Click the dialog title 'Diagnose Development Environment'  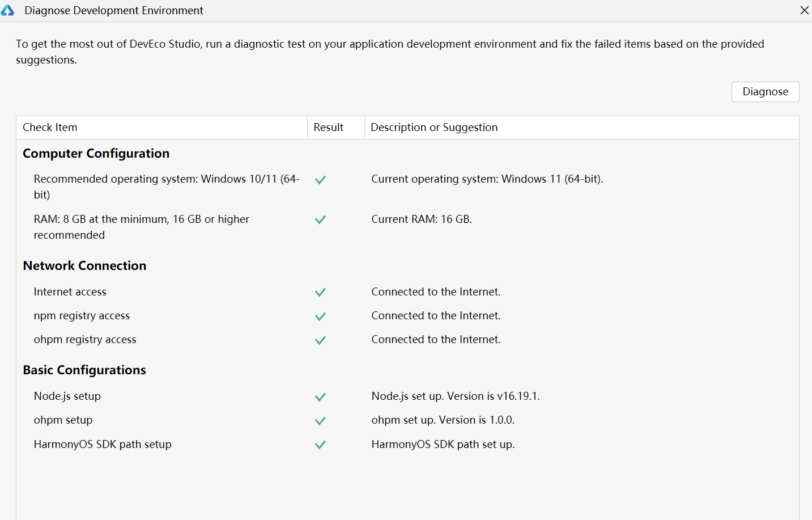coord(114,10)
